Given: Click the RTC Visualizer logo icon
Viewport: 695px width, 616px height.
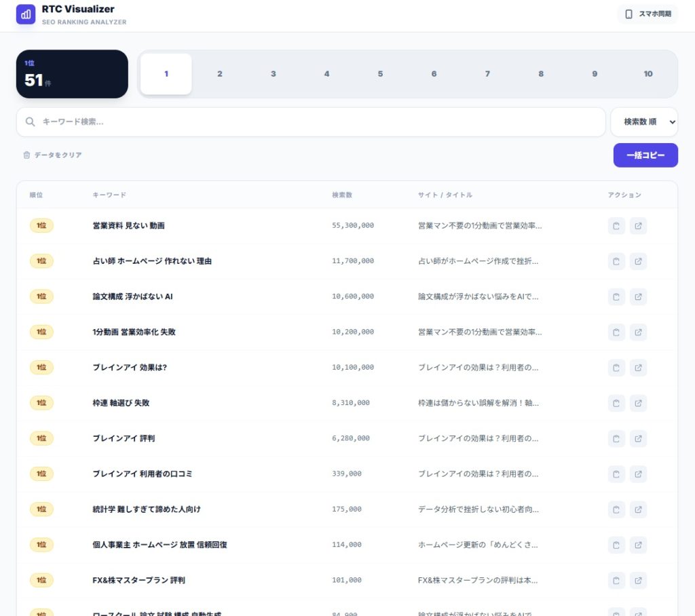Looking at the screenshot, I should (x=26, y=14).
